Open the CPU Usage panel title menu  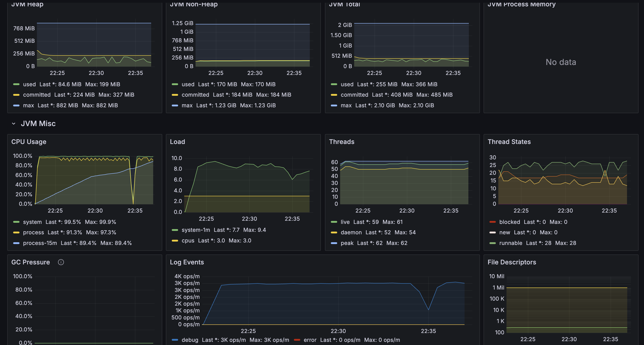point(29,142)
